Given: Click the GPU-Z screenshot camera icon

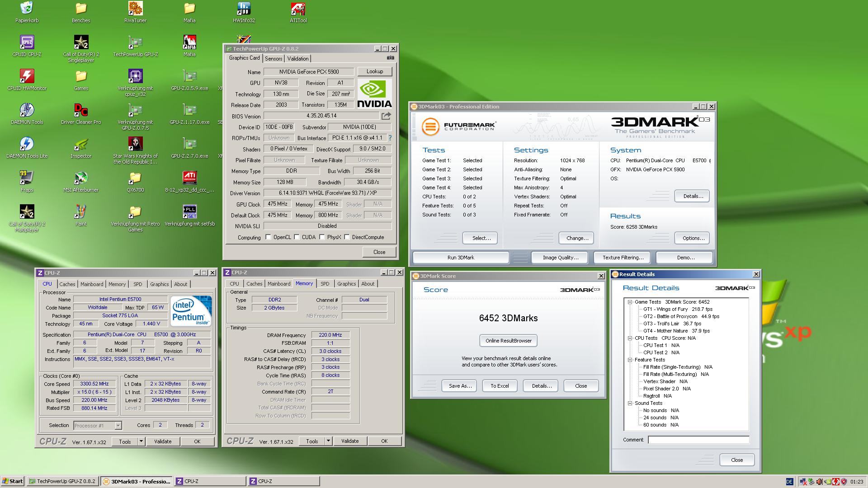Looking at the screenshot, I should tap(391, 58).
